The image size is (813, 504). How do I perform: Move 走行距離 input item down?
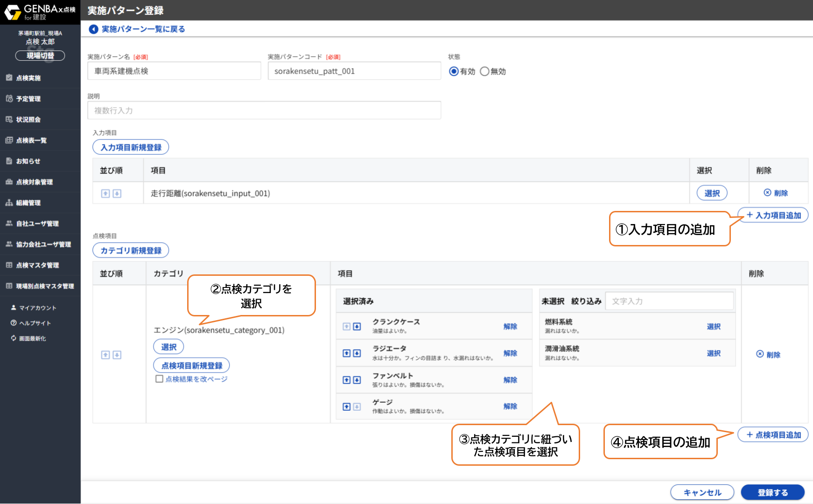[x=117, y=194]
